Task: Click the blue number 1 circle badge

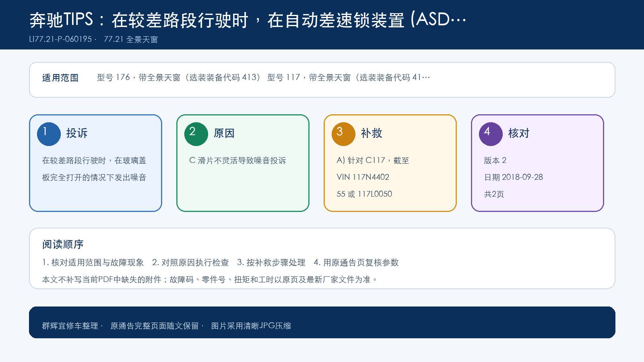Action: tap(49, 134)
